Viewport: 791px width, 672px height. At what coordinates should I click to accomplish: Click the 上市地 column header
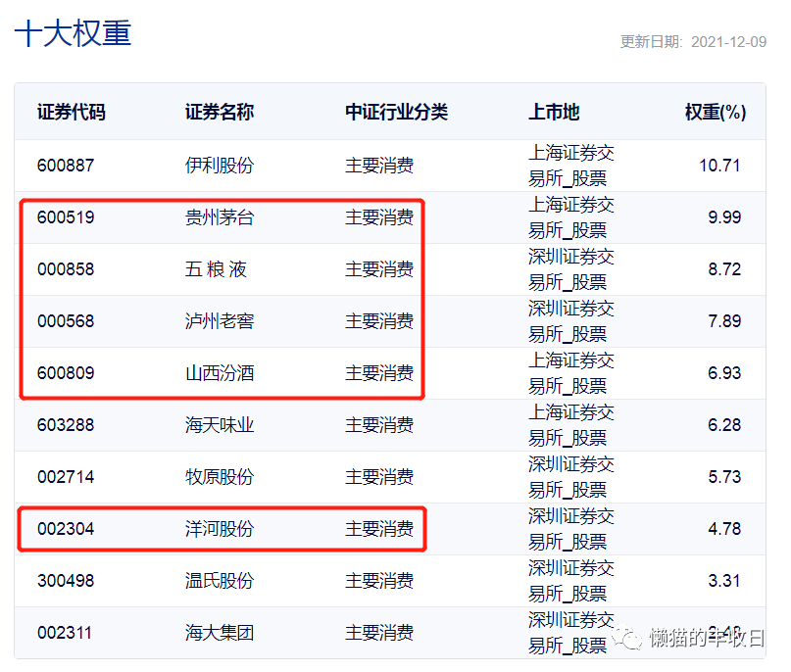point(554,112)
